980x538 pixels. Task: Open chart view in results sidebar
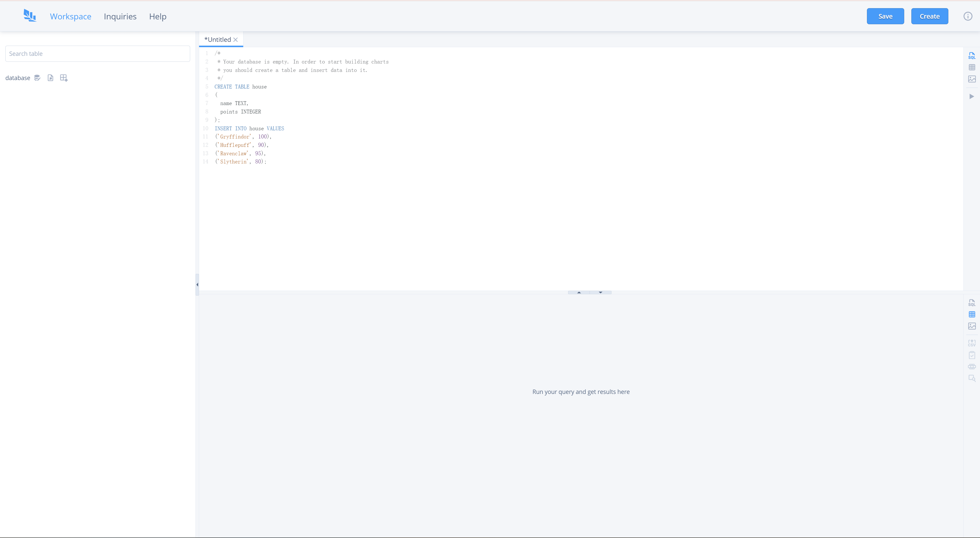click(x=972, y=326)
